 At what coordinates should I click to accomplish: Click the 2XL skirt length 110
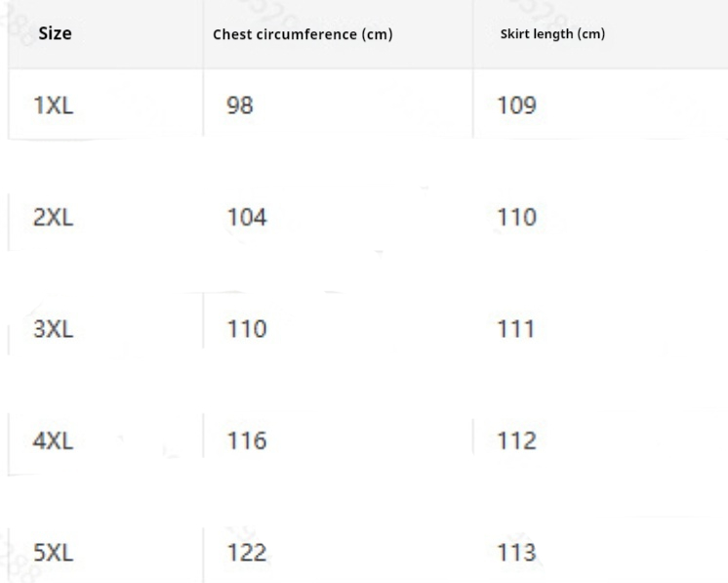517,218
